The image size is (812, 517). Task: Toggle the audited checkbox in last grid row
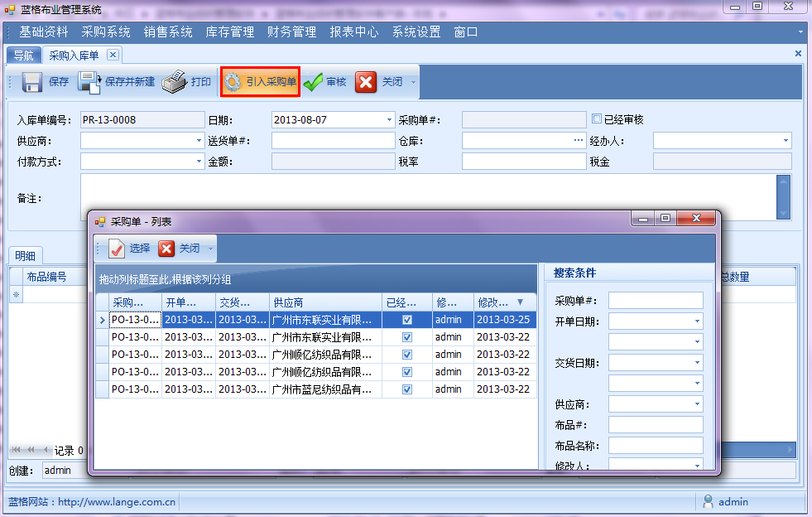[x=407, y=389]
